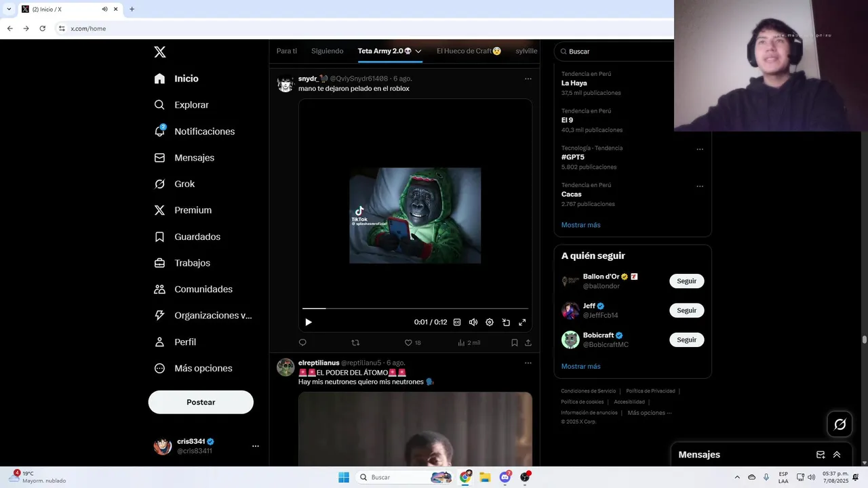The width and height of the screenshot is (868, 488).
Task: Open Premium in sidebar
Action: [182, 210]
